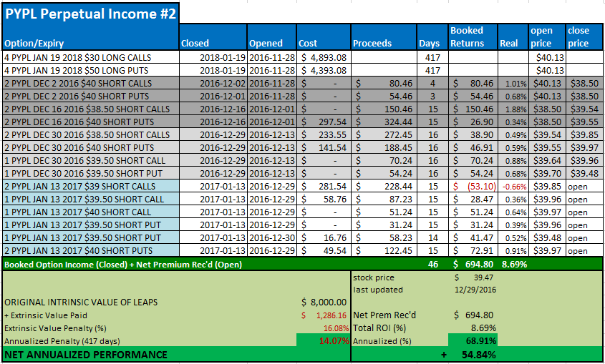The image size is (605, 364).
Task: Select '4 PYPL JAN 19 2018 $30 LONG CALLS' cell
Action: pyautogui.click(x=90, y=57)
